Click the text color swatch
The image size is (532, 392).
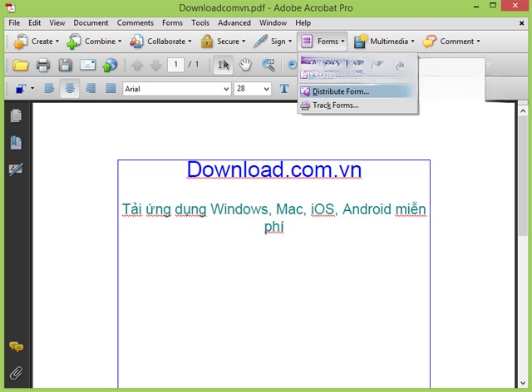pyautogui.click(x=21, y=89)
